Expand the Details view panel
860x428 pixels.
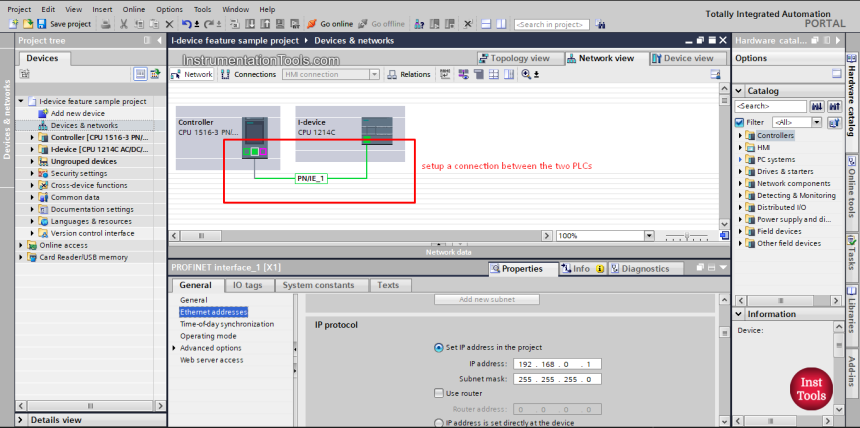21,420
